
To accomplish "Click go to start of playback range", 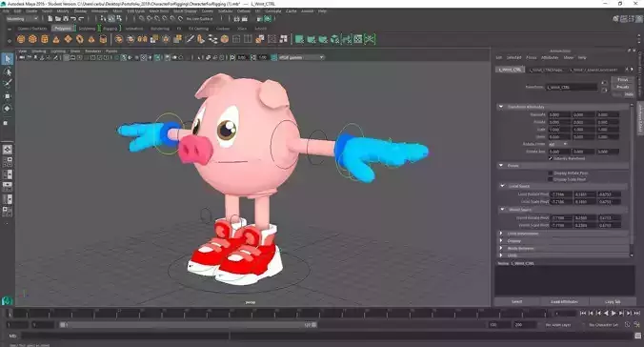I will click(x=583, y=314).
